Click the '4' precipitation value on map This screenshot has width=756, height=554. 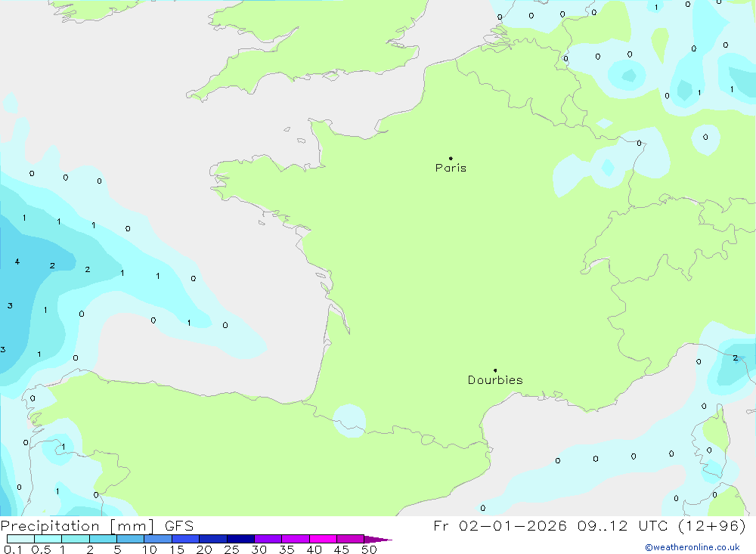[x=17, y=262]
